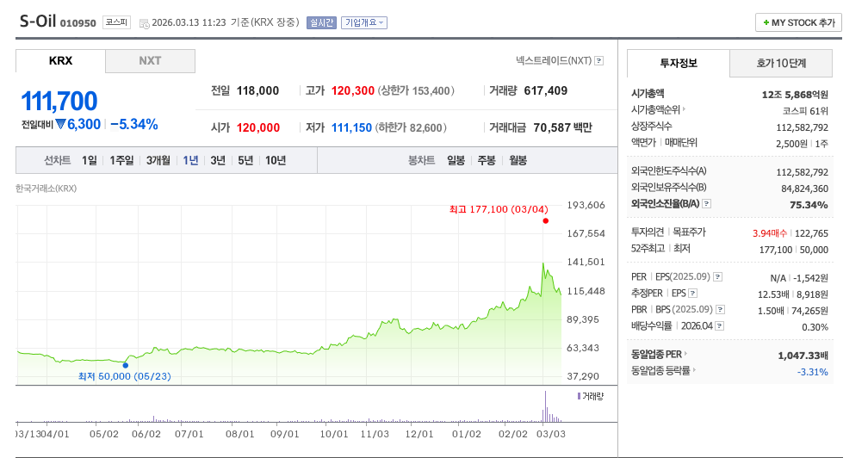
Task: Click the 시가 value 120,000
Action: [258, 127]
